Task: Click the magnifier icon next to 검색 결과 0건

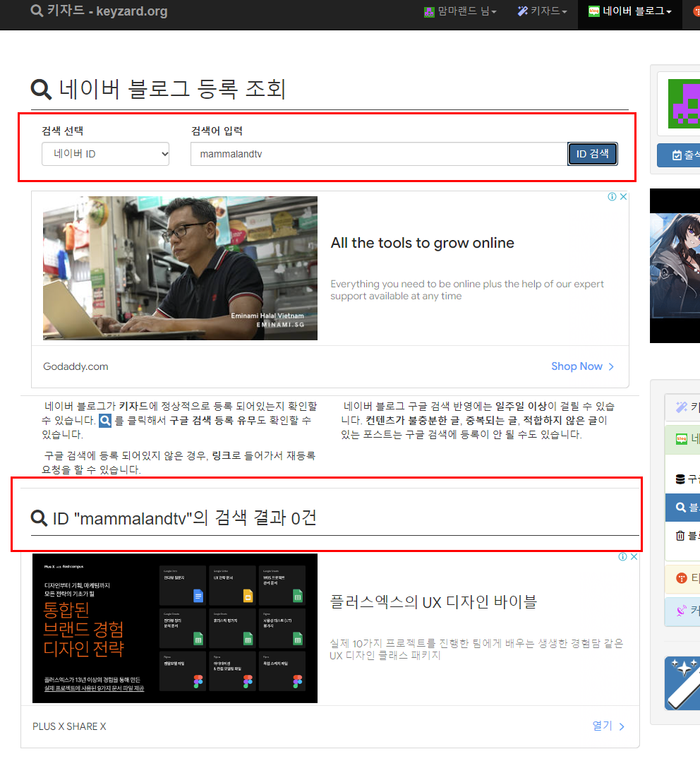Action: tap(39, 518)
